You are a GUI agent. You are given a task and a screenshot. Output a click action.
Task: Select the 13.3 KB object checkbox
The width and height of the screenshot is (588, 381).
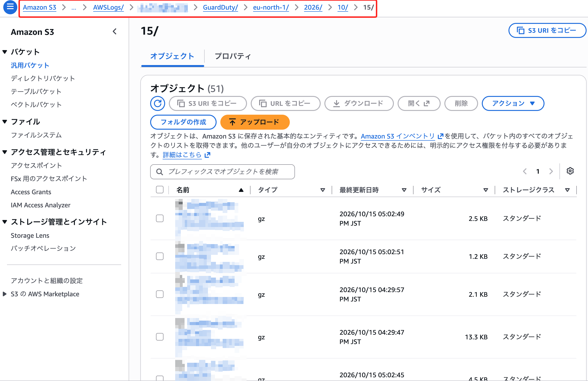[160, 337]
